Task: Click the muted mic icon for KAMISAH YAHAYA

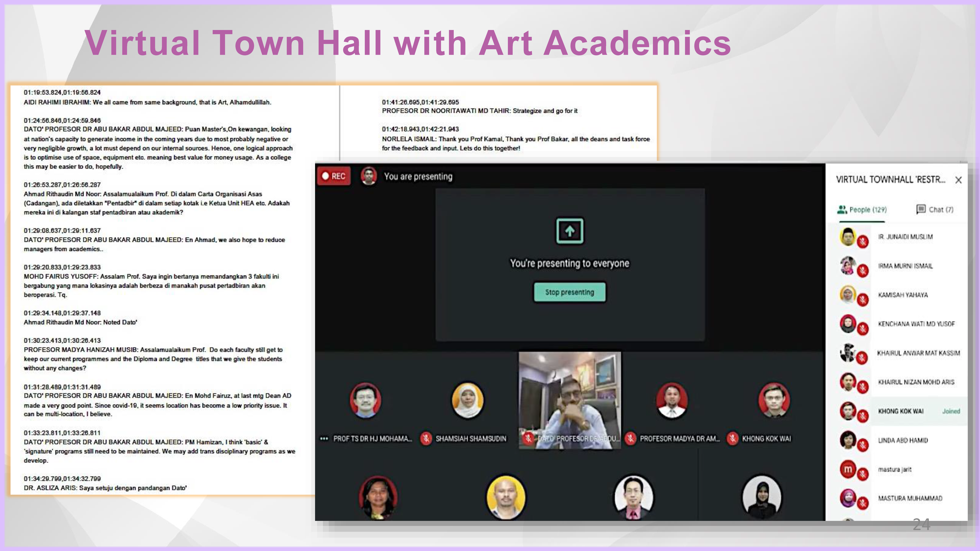Action: 863,300
